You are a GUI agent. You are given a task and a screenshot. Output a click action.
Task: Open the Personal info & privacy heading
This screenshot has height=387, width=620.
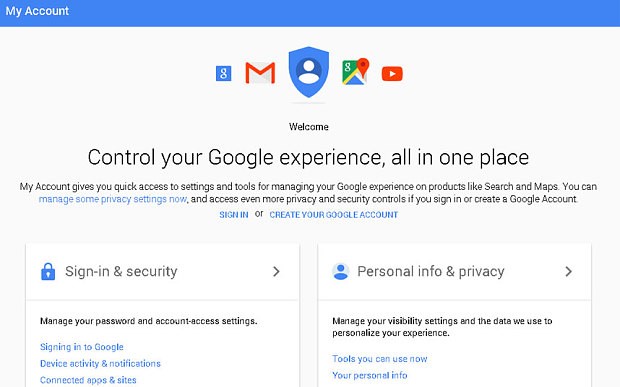point(431,272)
